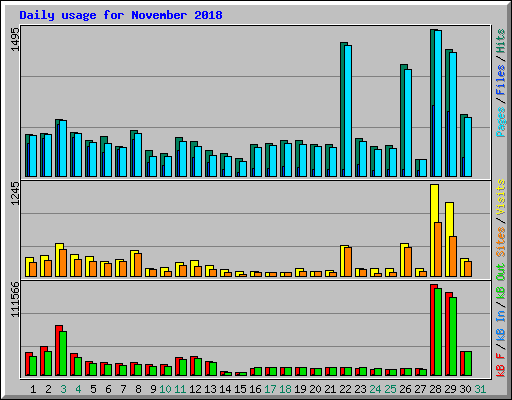The image size is (512, 400).
Task: Click the 1245 axis value
Action: [15, 193]
